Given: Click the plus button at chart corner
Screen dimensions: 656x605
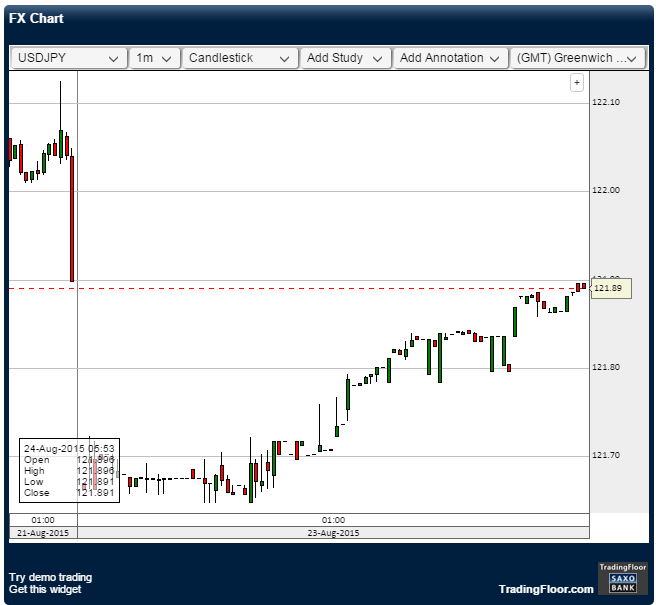Looking at the screenshot, I should pyautogui.click(x=576, y=83).
